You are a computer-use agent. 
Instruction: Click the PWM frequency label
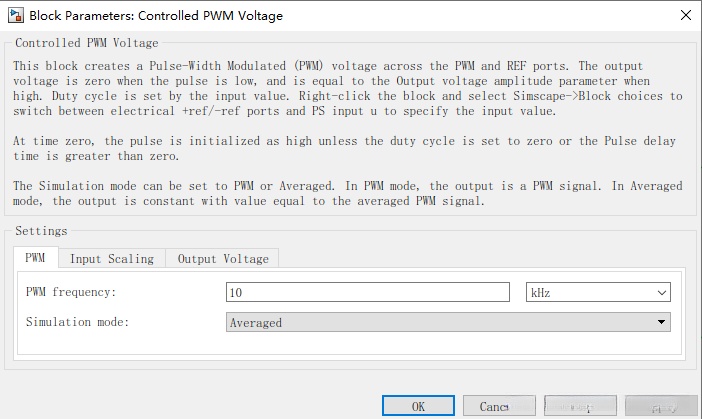pyautogui.click(x=71, y=292)
